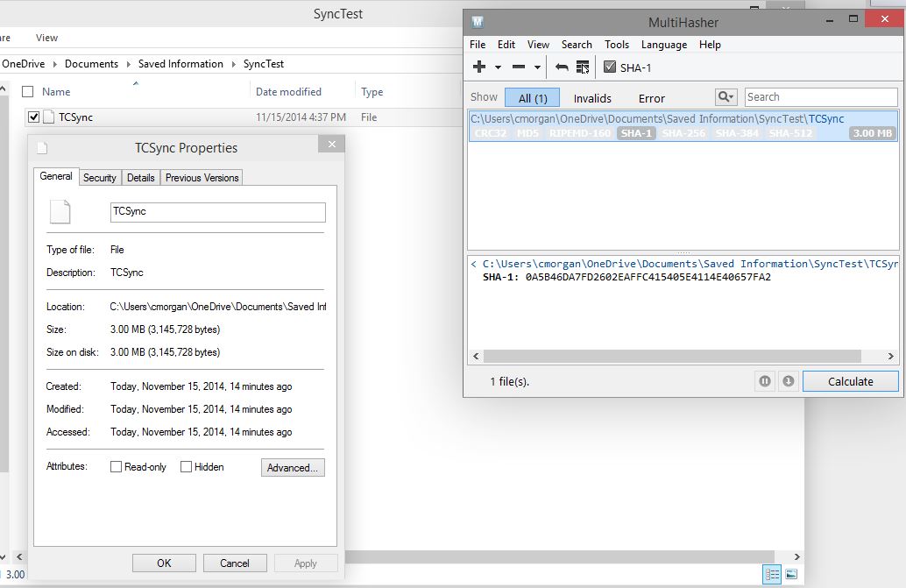The height and width of the screenshot is (588, 906).
Task: Toggle the Read-only attribute checkbox
Action: pyautogui.click(x=116, y=467)
